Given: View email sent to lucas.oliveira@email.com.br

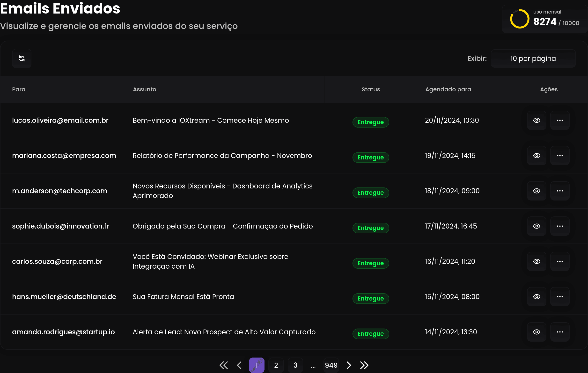Looking at the screenshot, I should 537,120.
